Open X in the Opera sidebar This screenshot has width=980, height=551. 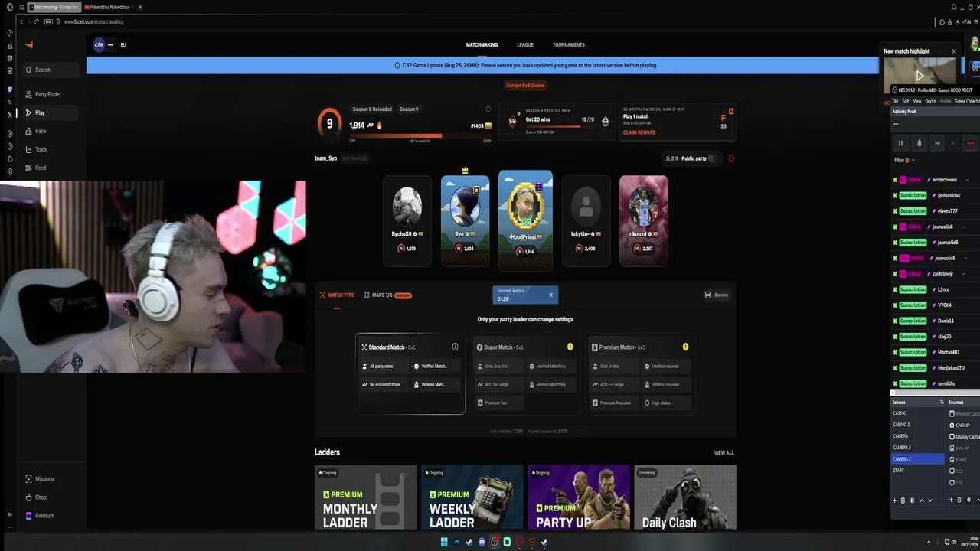coord(10,115)
